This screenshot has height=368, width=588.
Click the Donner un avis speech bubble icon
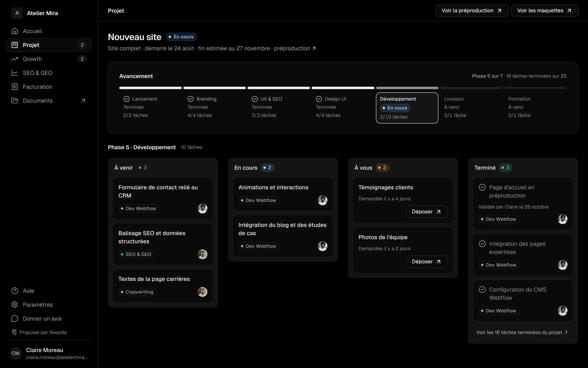coord(15,319)
